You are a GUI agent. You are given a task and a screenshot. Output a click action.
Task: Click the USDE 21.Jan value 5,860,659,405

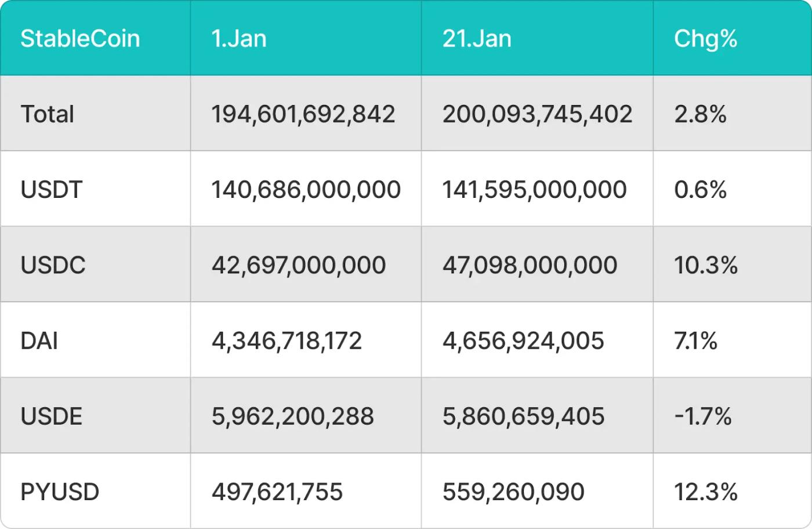point(523,416)
